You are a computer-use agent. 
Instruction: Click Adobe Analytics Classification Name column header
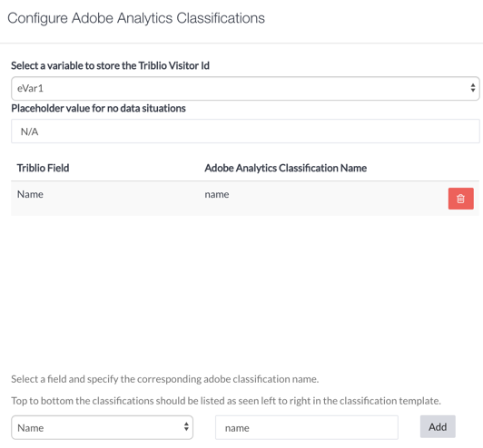[x=286, y=168]
